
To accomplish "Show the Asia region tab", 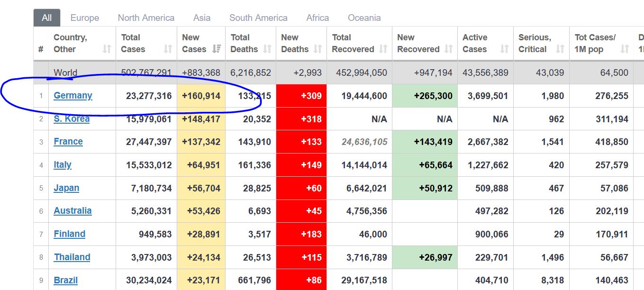I will point(202,18).
